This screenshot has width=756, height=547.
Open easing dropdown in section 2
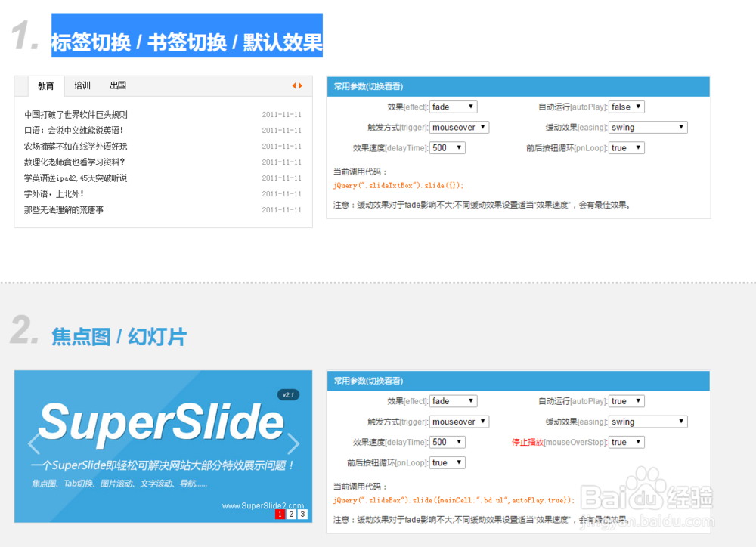click(648, 422)
